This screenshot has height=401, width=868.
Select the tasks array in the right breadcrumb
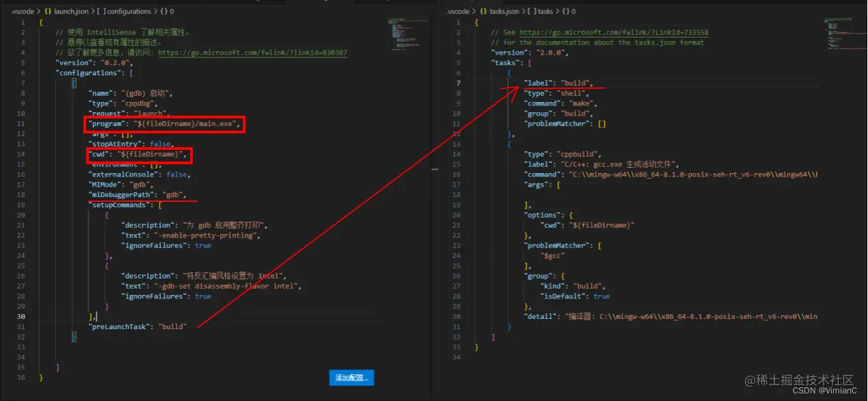545,12
